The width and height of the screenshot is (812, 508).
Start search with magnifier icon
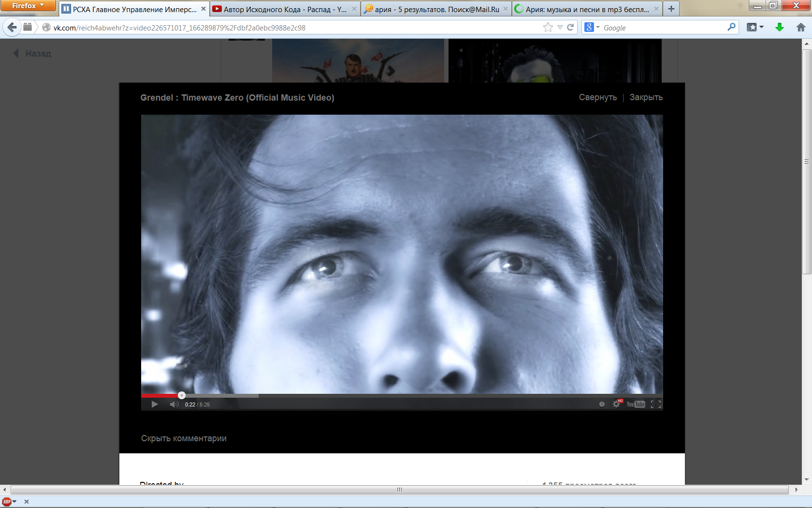[x=731, y=27]
